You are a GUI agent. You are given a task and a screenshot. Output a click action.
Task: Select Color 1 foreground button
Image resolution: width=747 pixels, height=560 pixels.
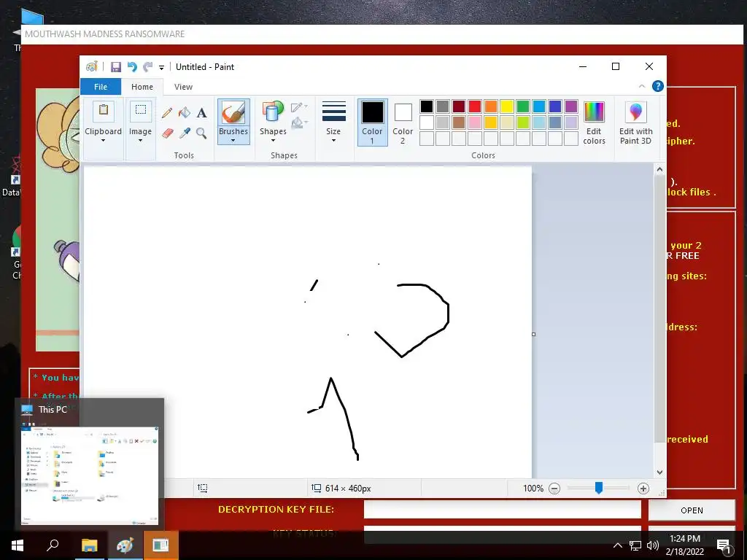[373, 122]
